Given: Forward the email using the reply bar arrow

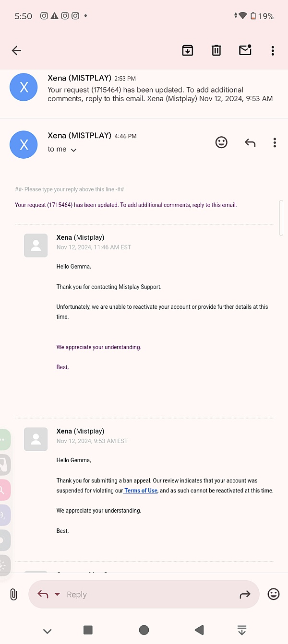Looking at the screenshot, I should pos(245,595).
